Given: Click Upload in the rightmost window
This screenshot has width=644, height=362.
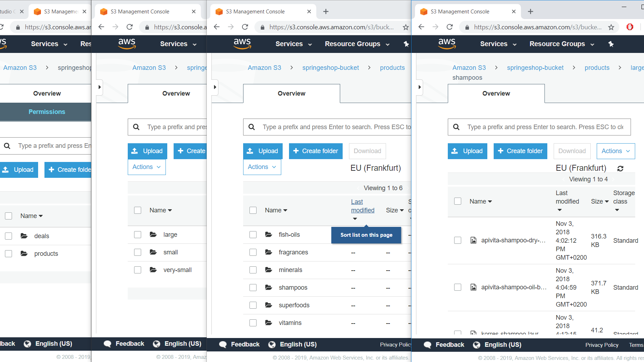Looking at the screenshot, I should (x=468, y=151).
